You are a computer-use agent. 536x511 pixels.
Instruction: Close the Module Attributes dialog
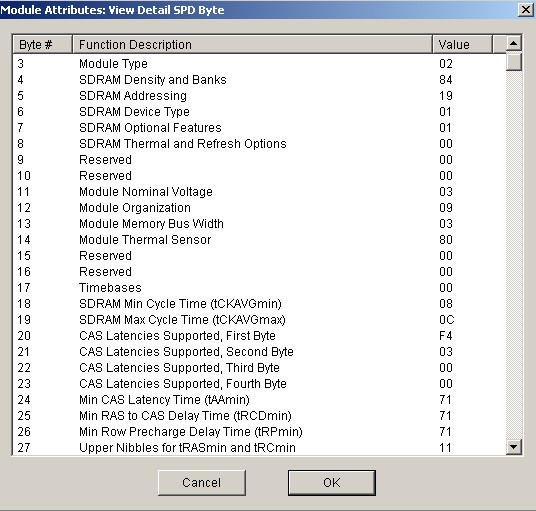[x=526, y=10]
